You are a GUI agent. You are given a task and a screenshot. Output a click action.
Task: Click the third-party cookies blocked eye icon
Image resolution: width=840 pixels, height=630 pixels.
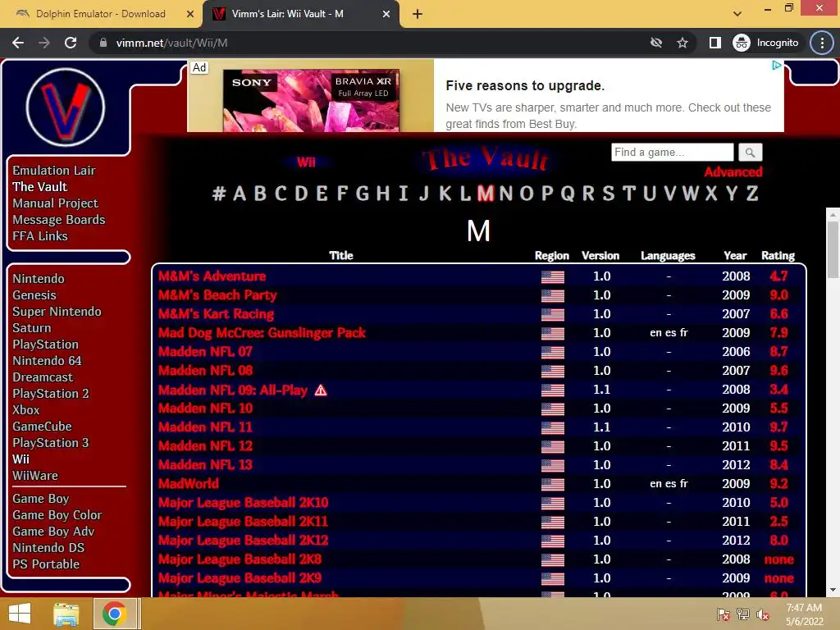point(655,43)
